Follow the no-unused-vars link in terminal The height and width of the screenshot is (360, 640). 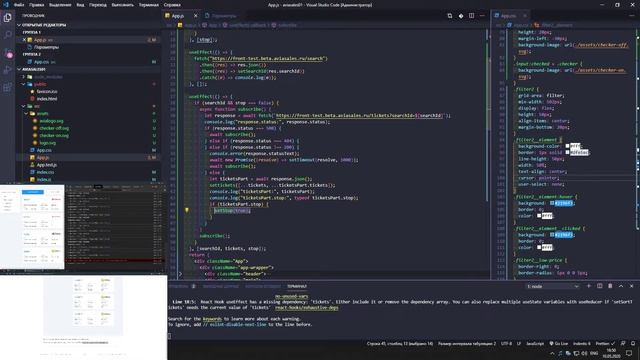pos(291,296)
